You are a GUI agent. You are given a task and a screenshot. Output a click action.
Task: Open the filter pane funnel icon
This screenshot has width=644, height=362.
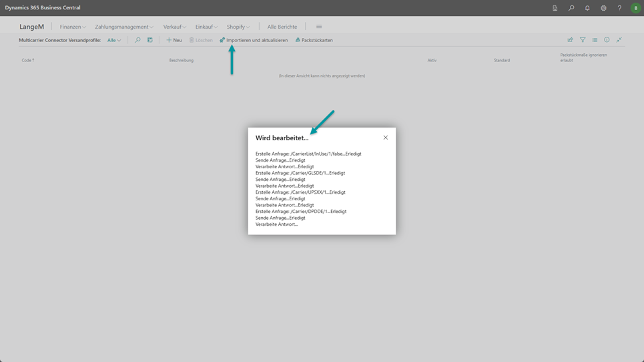click(583, 40)
